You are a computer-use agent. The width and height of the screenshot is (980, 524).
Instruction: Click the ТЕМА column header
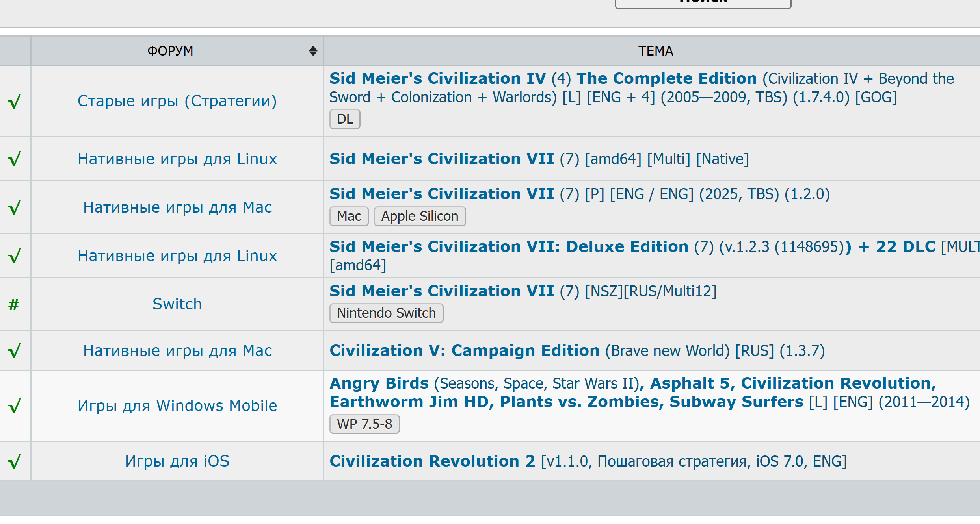[x=655, y=51]
